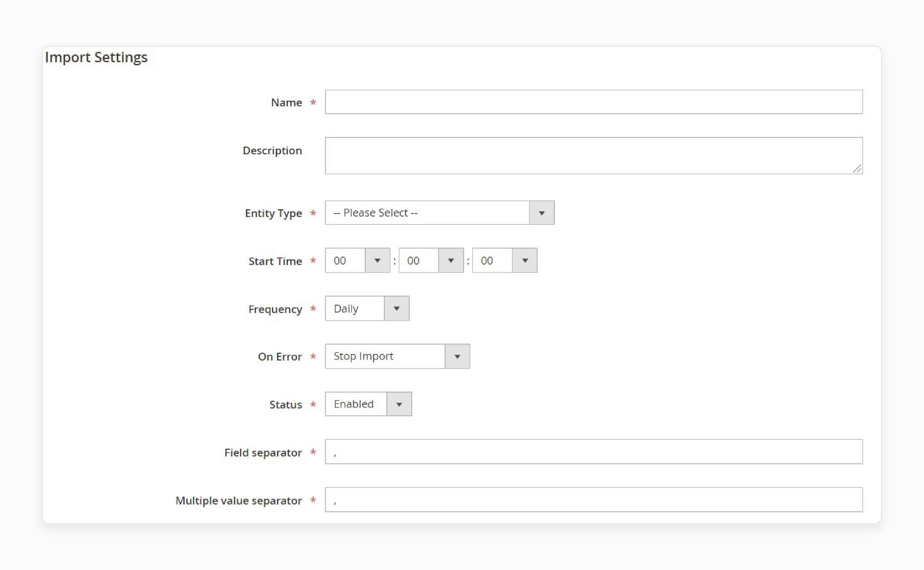Expand the Entity Type dropdown
Image resolution: width=924 pixels, height=570 pixels.
[x=541, y=213]
